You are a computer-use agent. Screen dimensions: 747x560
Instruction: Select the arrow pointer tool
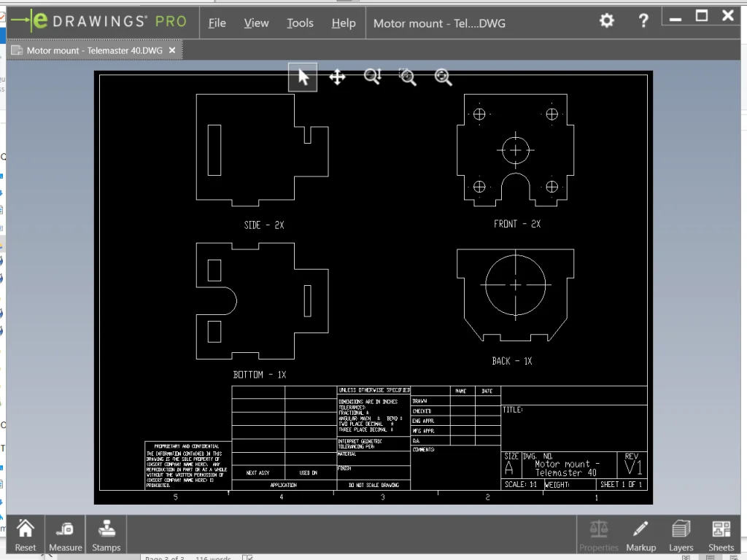(303, 77)
